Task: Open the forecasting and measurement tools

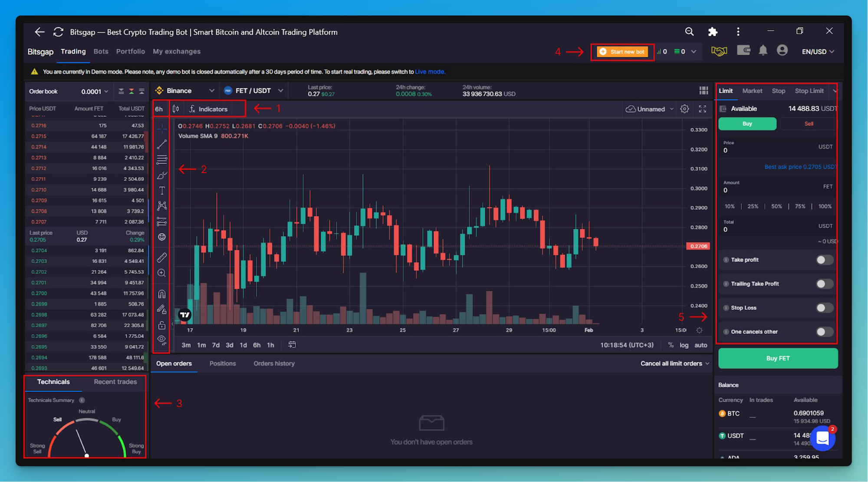Action: pos(161,221)
